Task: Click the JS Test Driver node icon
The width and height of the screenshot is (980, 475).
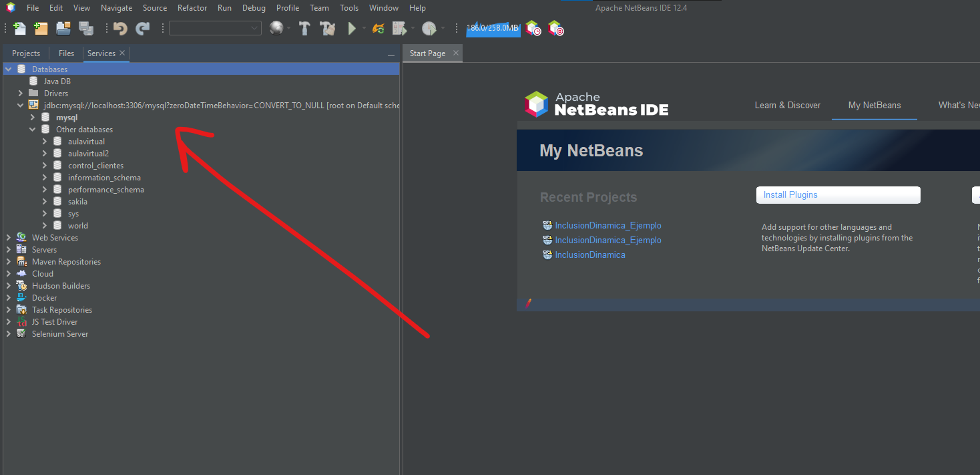Action: point(21,322)
